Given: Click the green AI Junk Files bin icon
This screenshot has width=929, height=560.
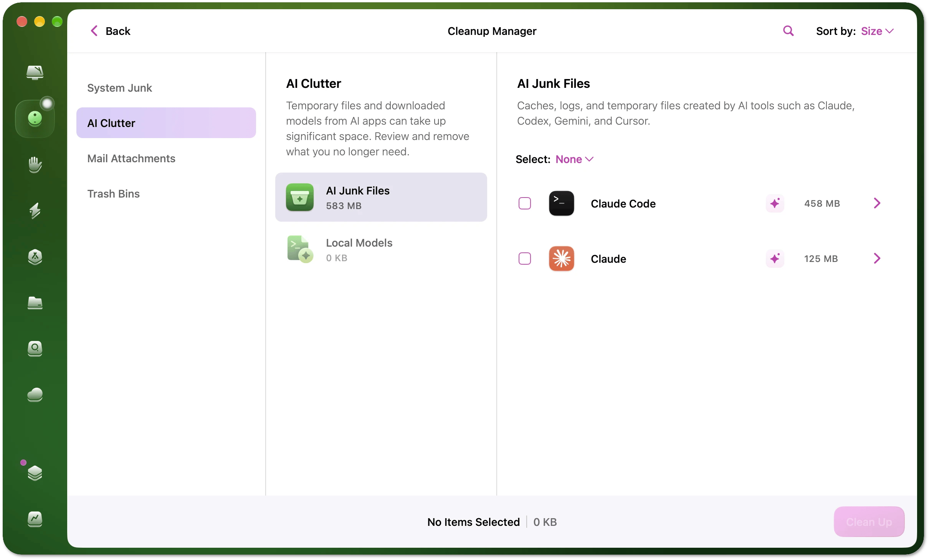Looking at the screenshot, I should (x=300, y=197).
